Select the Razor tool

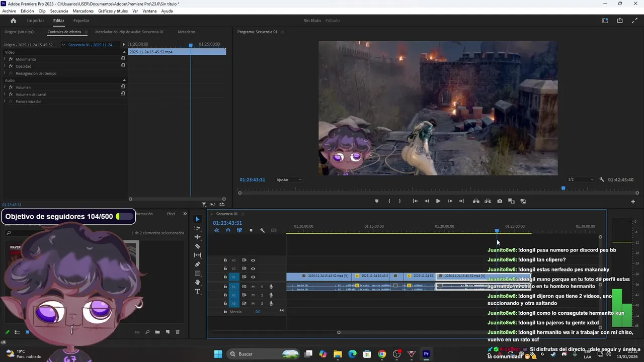(197, 246)
